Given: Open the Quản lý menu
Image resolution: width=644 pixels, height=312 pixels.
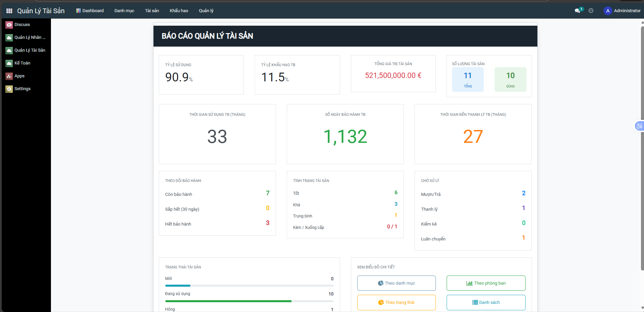Looking at the screenshot, I should [x=206, y=11].
